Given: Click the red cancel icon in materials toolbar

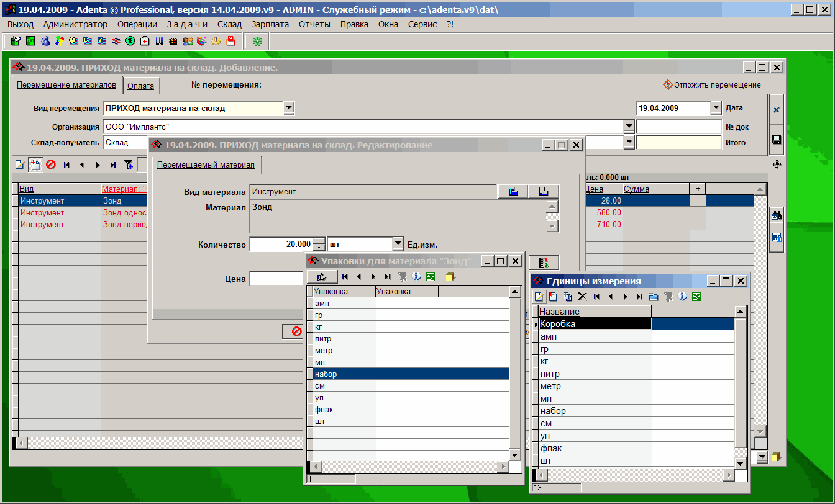Looking at the screenshot, I should 50,164.
